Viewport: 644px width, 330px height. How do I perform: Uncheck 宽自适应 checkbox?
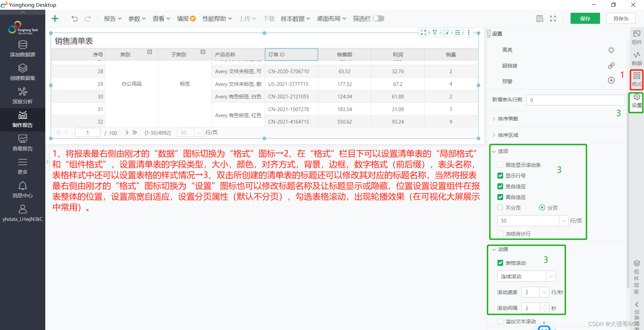pyautogui.click(x=500, y=186)
